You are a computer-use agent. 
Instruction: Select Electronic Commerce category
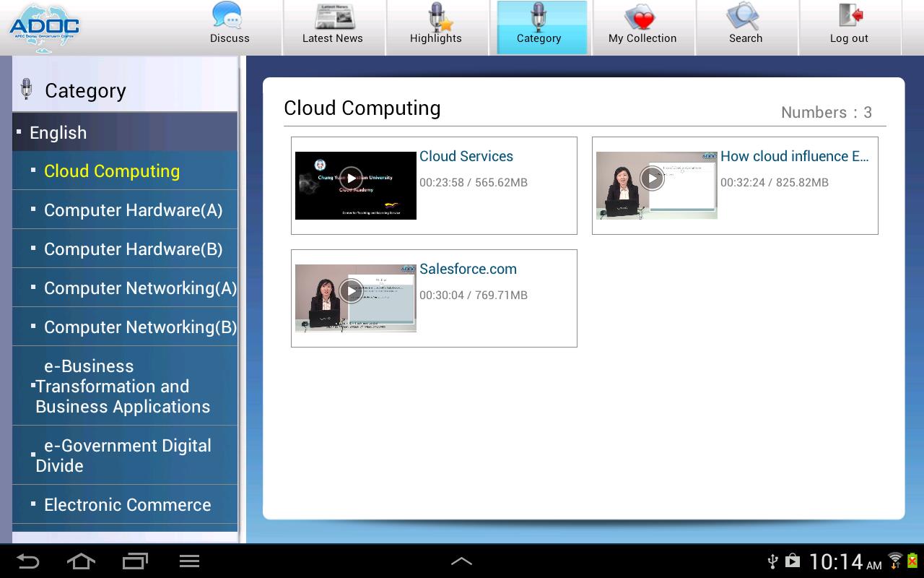125,504
